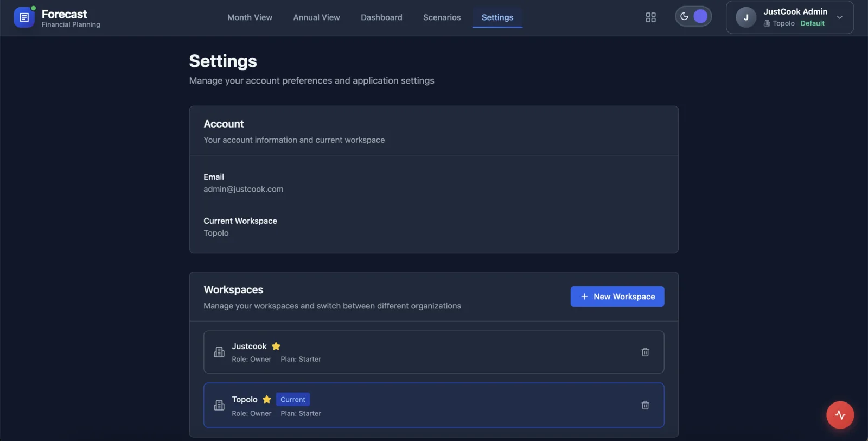Switch to the Annual View tab
This screenshot has height=441, width=868.
(x=316, y=17)
